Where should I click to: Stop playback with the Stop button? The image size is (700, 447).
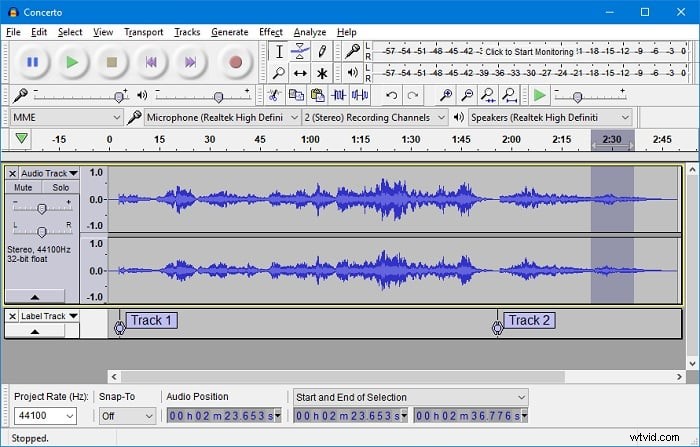coord(112,62)
